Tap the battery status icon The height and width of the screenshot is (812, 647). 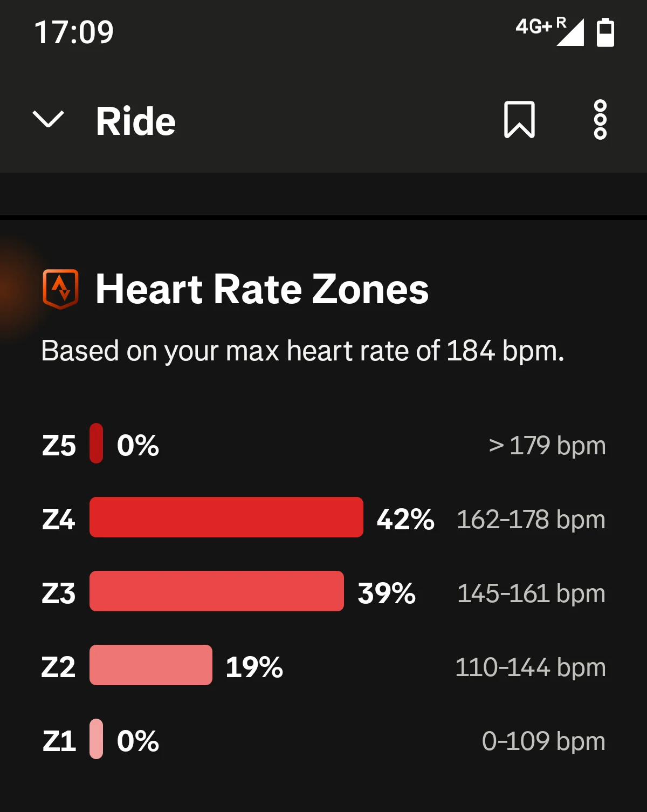click(605, 32)
